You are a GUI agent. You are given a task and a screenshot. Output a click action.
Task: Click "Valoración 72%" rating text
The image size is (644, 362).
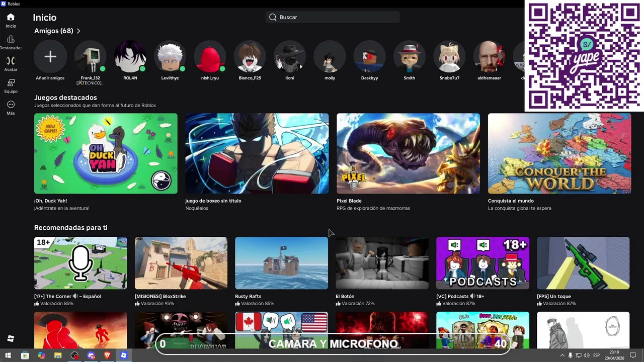[358, 304]
